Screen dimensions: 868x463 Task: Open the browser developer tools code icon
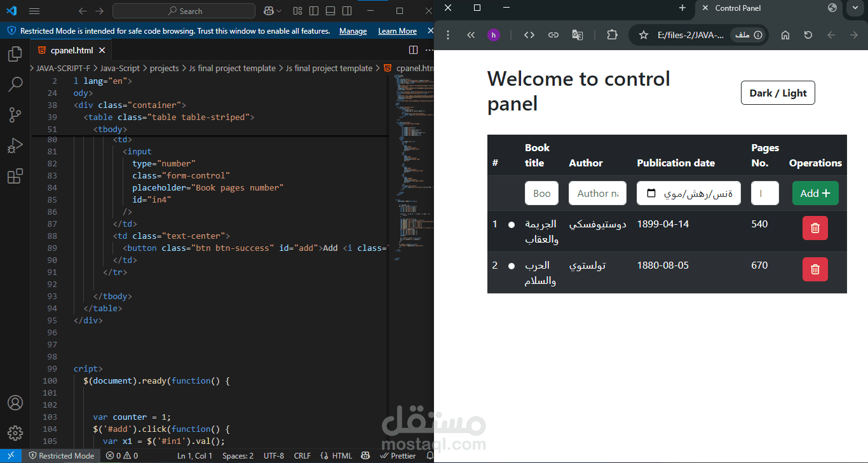[x=529, y=35]
